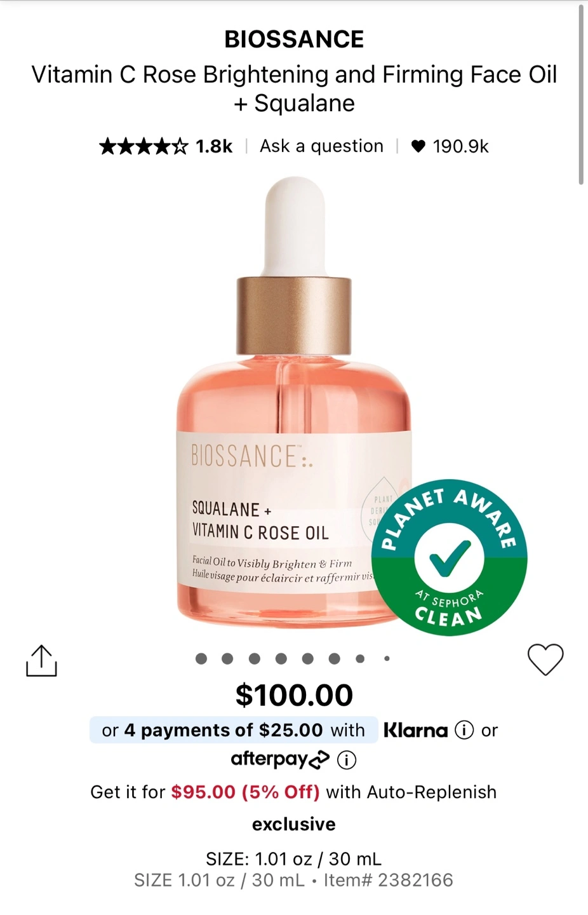Select the last small carousel dot

tap(387, 659)
